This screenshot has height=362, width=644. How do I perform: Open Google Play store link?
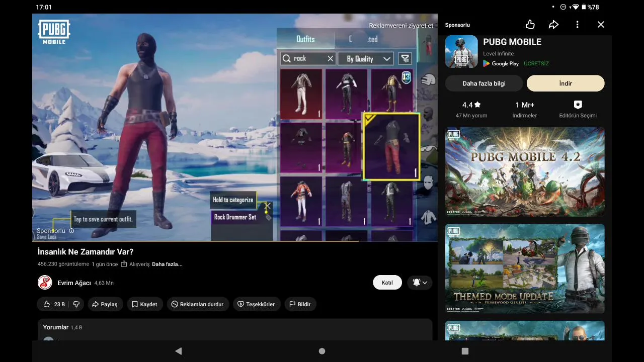pos(501,64)
